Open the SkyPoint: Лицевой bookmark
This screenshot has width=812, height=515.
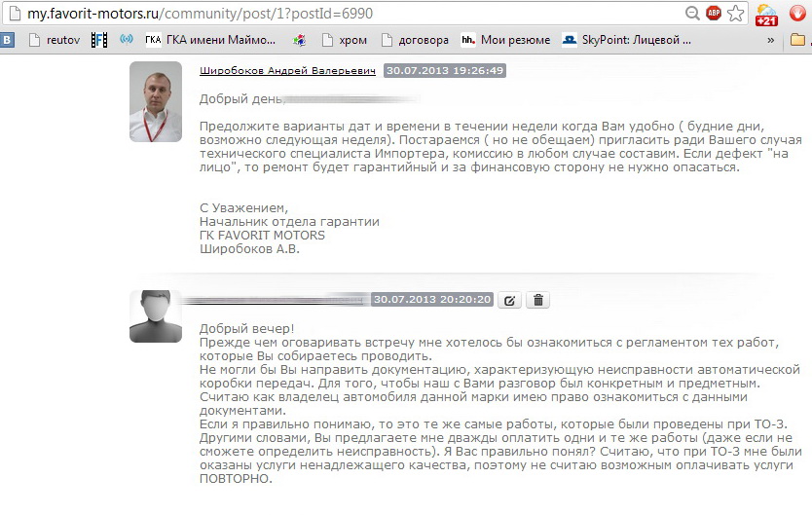(627, 40)
